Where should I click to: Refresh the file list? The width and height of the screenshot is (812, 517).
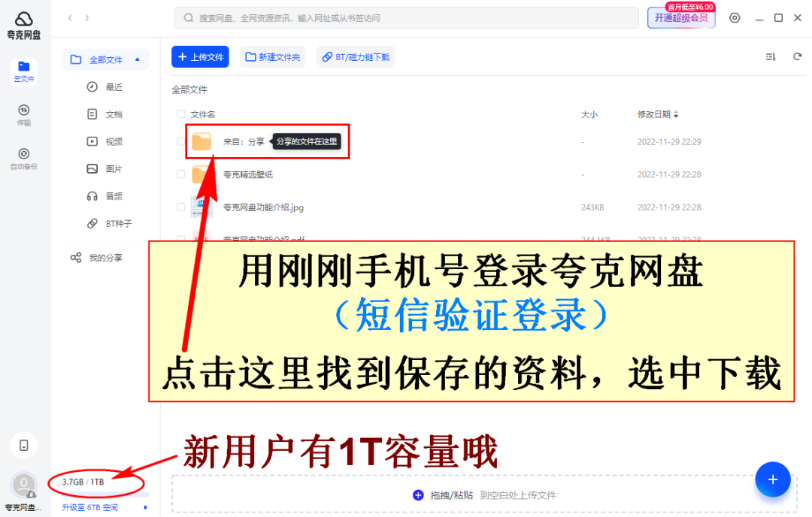click(798, 56)
